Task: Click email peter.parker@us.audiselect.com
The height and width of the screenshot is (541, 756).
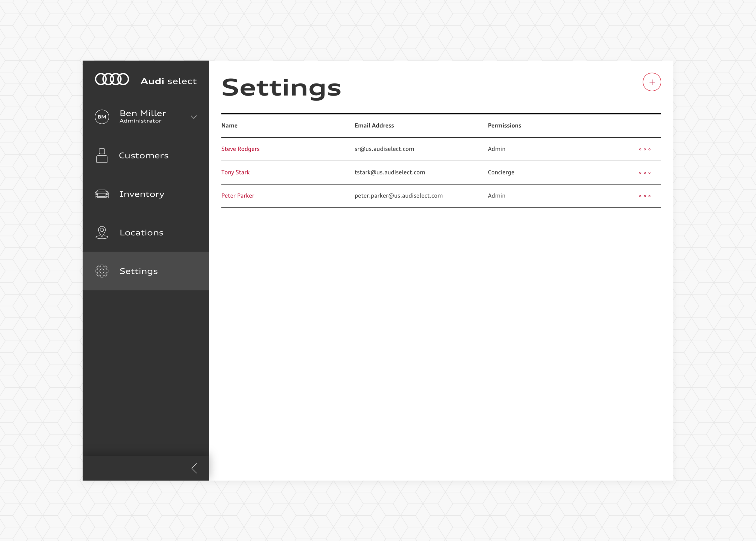Action: (x=399, y=196)
